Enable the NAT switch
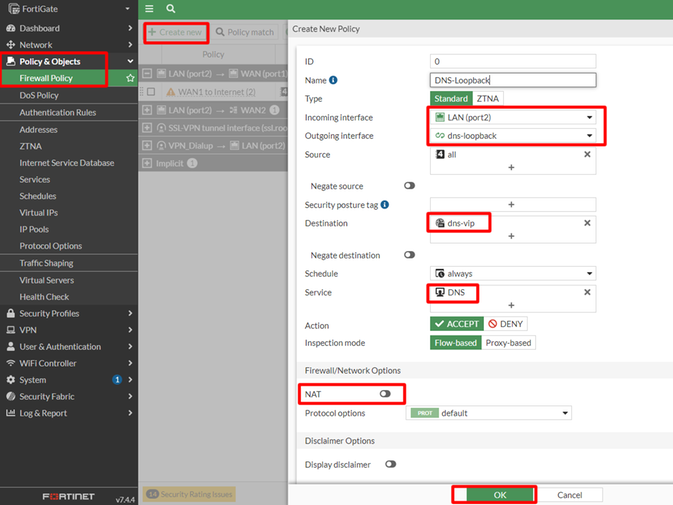The height and width of the screenshot is (505, 673). tap(385, 394)
